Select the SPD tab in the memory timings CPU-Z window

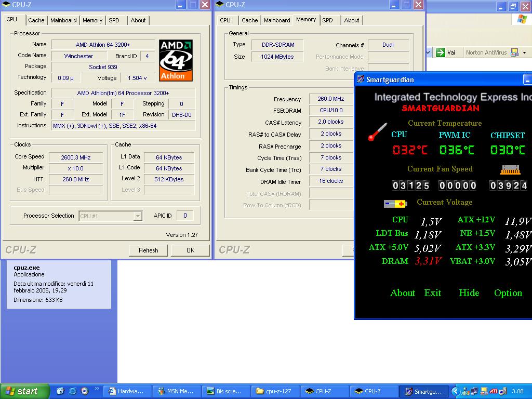327,20
